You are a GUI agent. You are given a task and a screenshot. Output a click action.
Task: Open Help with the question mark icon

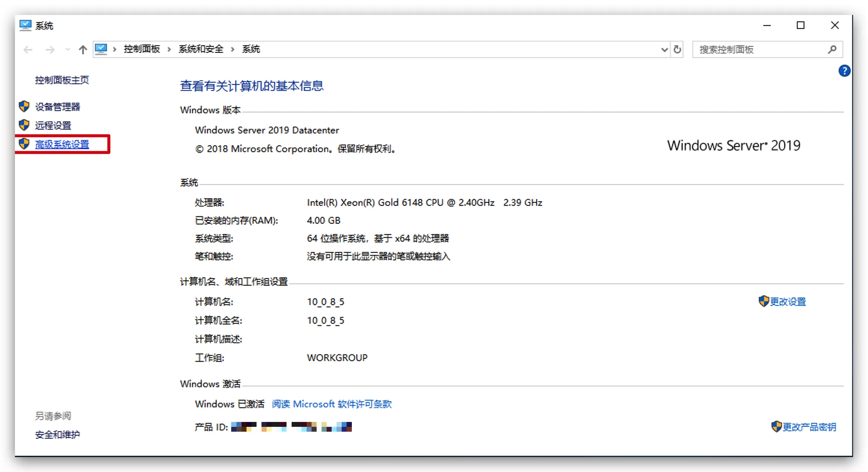click(844, 71)
